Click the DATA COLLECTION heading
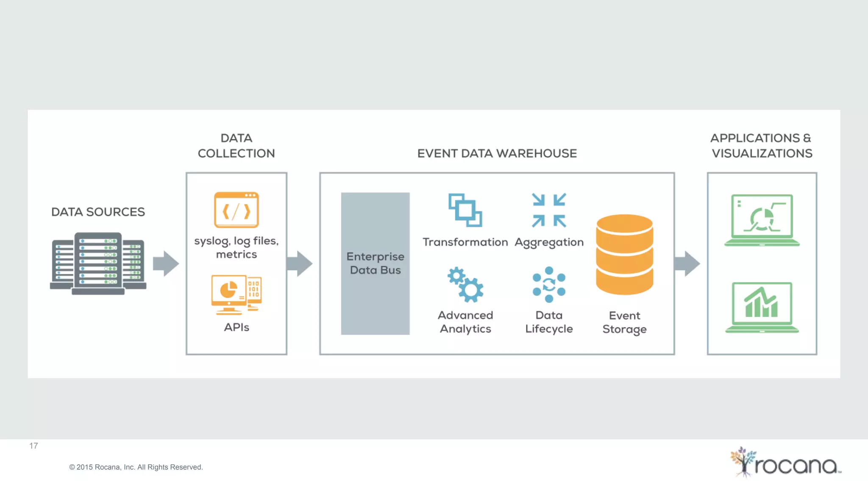Viewport: 868px width, 488px height. point(236,146)
